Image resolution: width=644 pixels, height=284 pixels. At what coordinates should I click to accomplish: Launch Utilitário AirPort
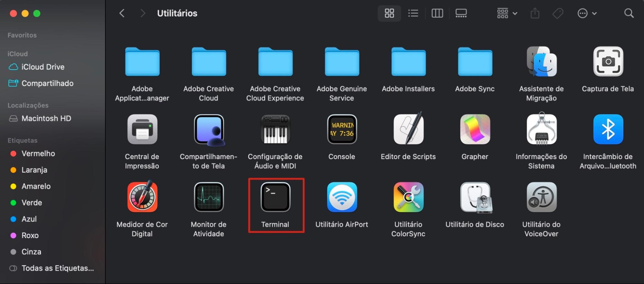(x=342, y=197)
